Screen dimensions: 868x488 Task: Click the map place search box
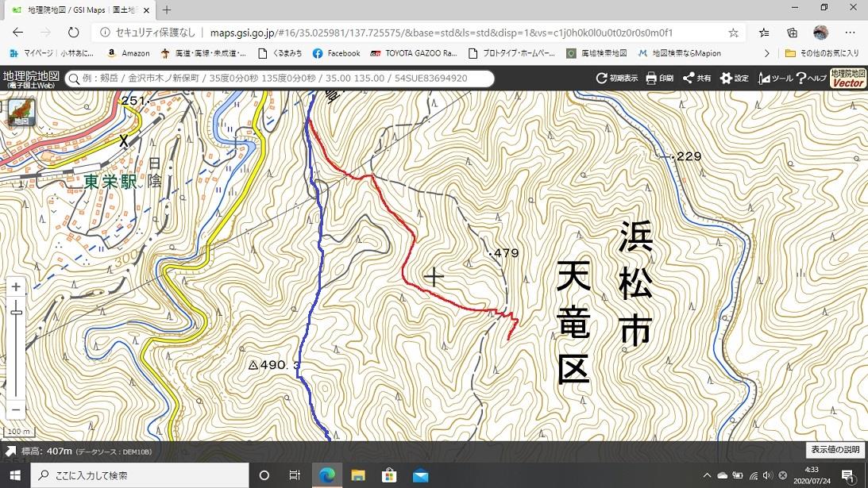(x=280, y=79)
